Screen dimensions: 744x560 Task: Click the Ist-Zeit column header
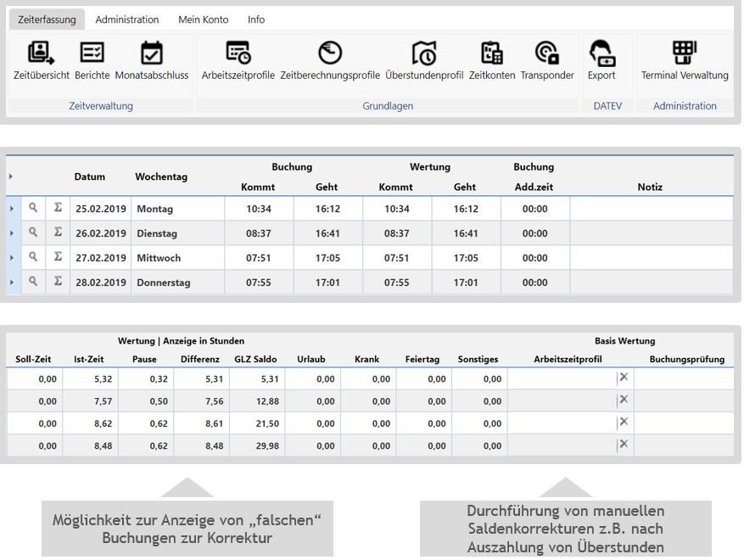pos(89,359)
